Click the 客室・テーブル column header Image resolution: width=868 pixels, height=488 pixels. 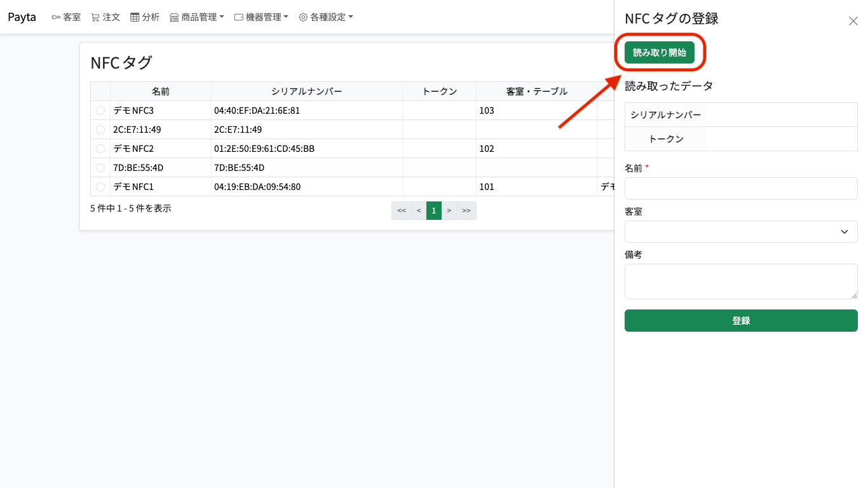point(537,91)
